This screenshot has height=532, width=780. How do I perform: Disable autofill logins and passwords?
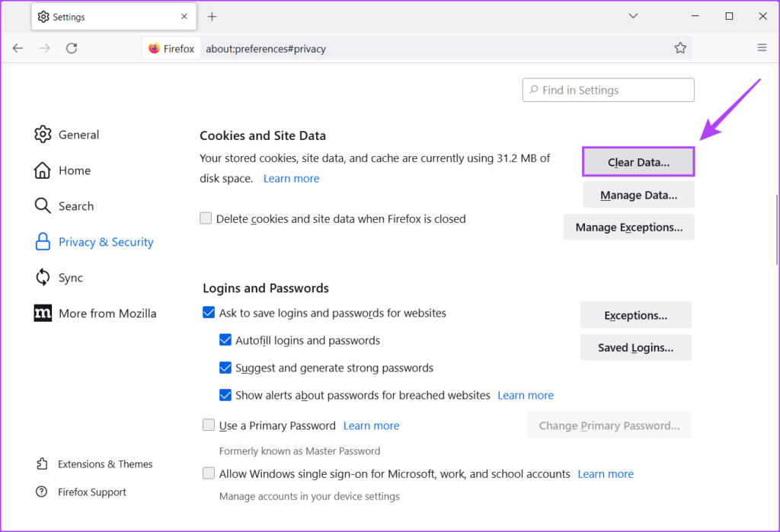[x=225, y=339]
